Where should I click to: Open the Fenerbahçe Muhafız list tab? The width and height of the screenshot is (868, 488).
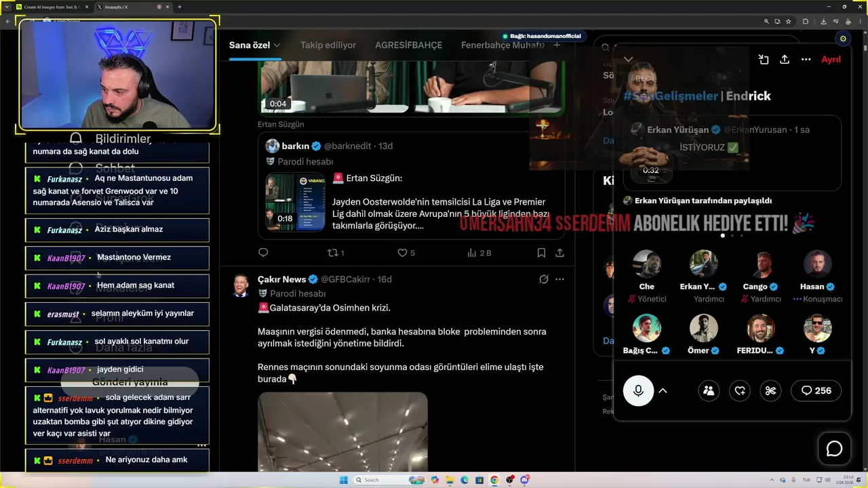(502, 45)
